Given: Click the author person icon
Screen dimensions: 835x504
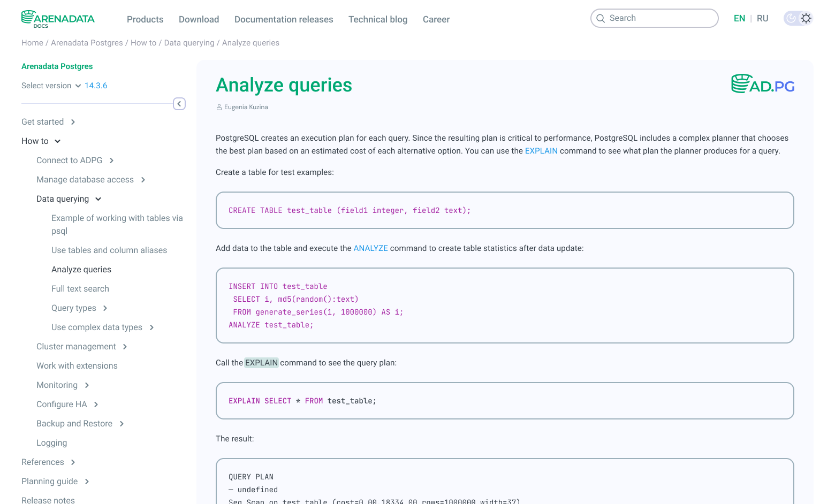Looking at the screenshot, I should pos(219,108).
